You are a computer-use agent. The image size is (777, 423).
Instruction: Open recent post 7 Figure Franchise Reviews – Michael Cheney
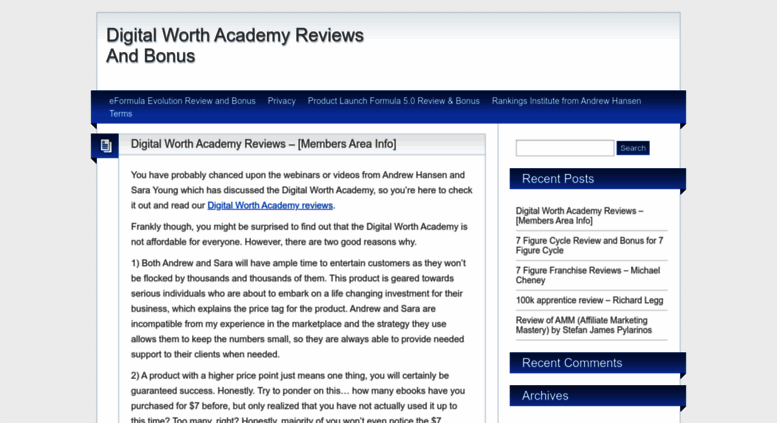coord(588,275)
